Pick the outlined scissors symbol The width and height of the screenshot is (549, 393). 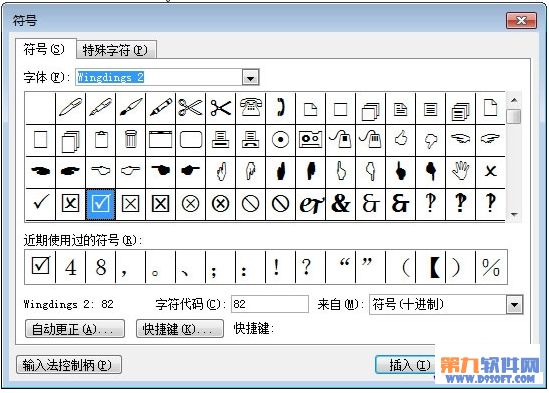190,107
